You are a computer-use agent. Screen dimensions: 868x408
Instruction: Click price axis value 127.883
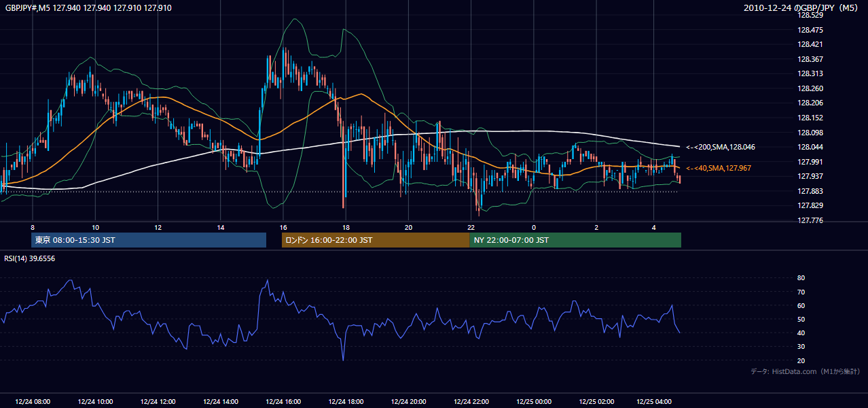coord(810,191)
